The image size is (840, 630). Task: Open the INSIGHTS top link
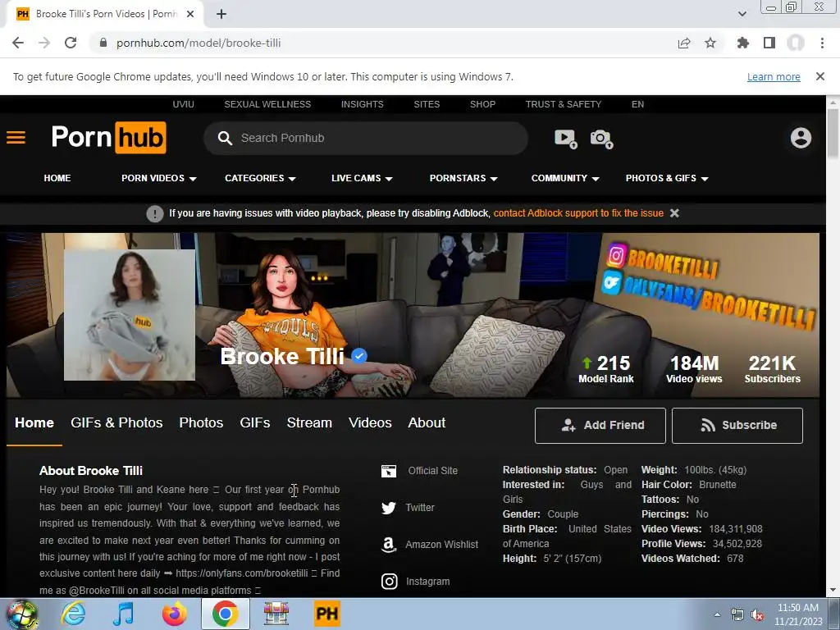(362, 104)
